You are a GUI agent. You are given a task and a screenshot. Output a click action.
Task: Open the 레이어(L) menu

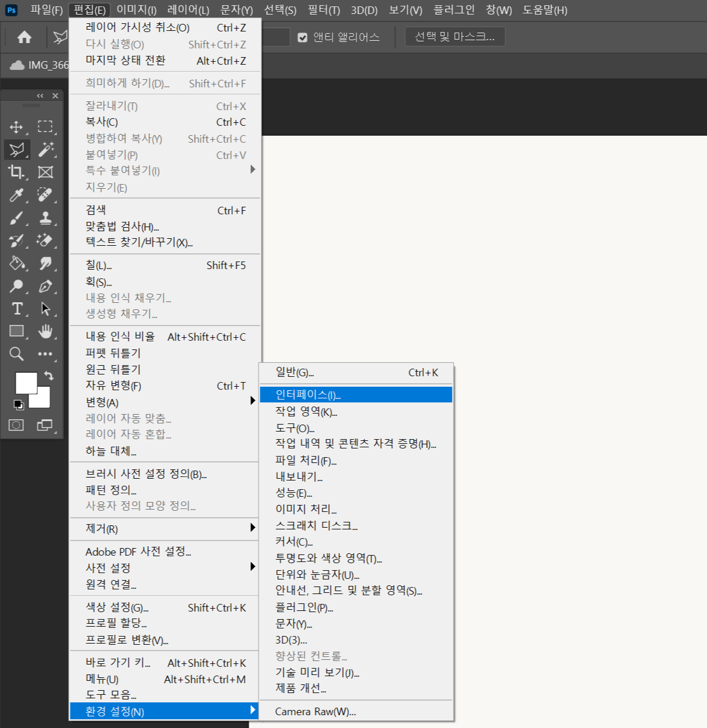188,10
